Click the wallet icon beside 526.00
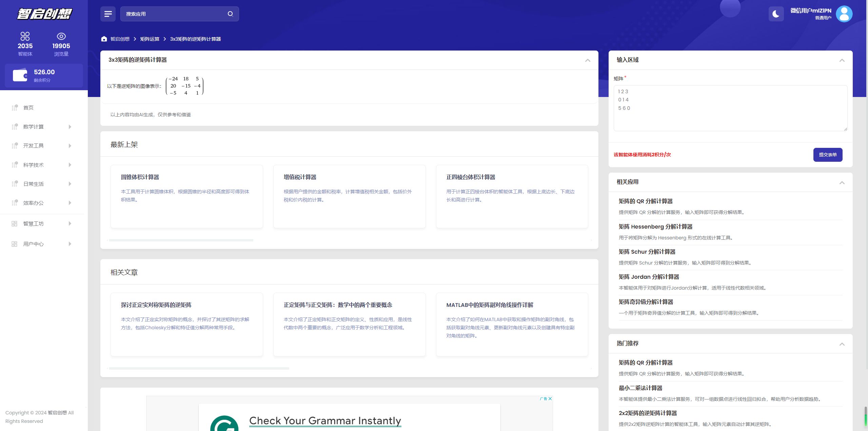The height and width of the screenshot is (431, 868). (x=20, y=75)
